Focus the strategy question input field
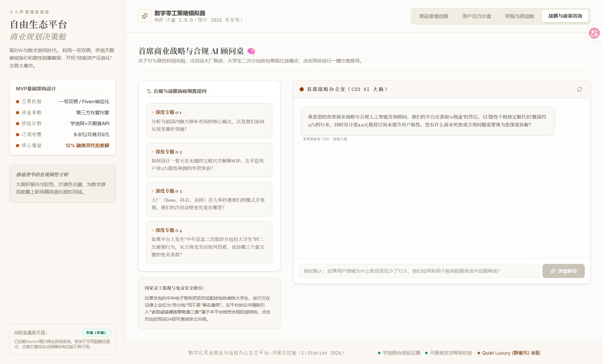 pyautogui.click(x=419, y=271)
